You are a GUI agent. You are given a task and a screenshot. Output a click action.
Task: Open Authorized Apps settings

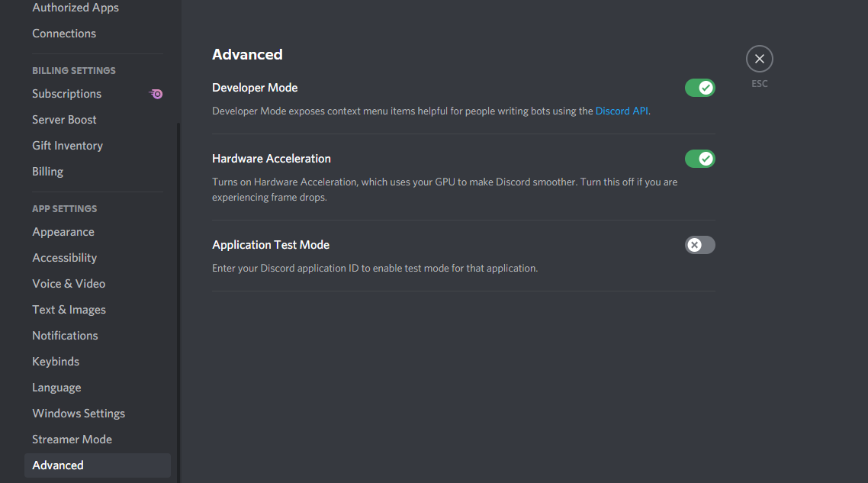point(76,8)
